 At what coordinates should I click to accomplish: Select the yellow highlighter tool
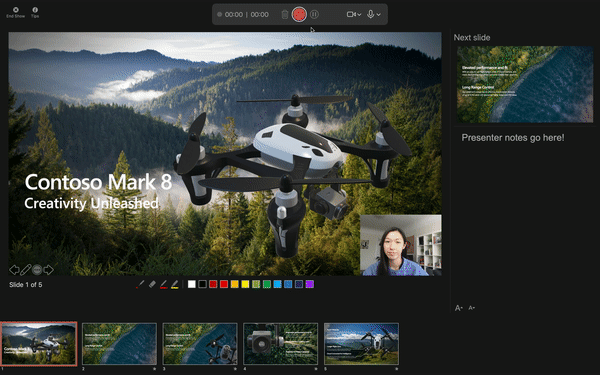174,284
